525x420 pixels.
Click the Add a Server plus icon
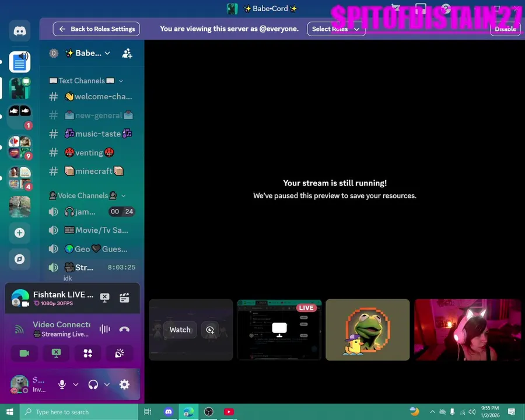pyautogui.click(x=19, y=233)
